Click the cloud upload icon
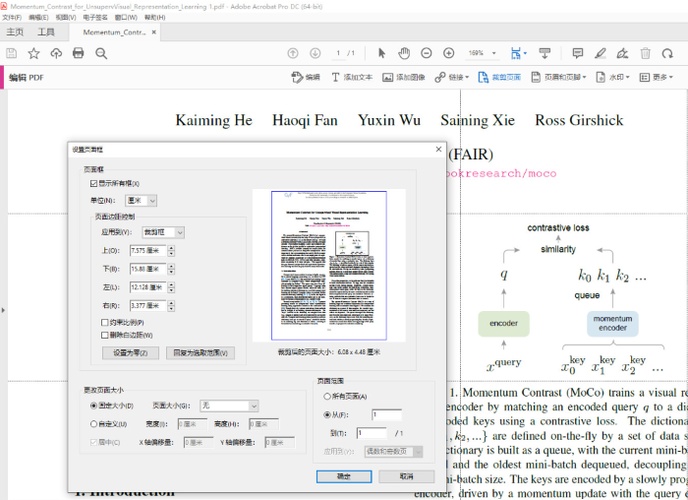688x500 pixels. 56,54
